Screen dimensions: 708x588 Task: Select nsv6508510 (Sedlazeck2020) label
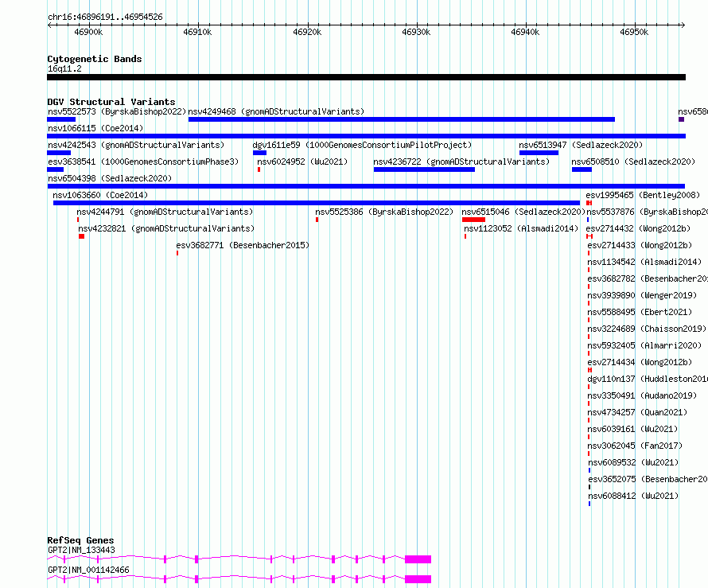(633, 162)
